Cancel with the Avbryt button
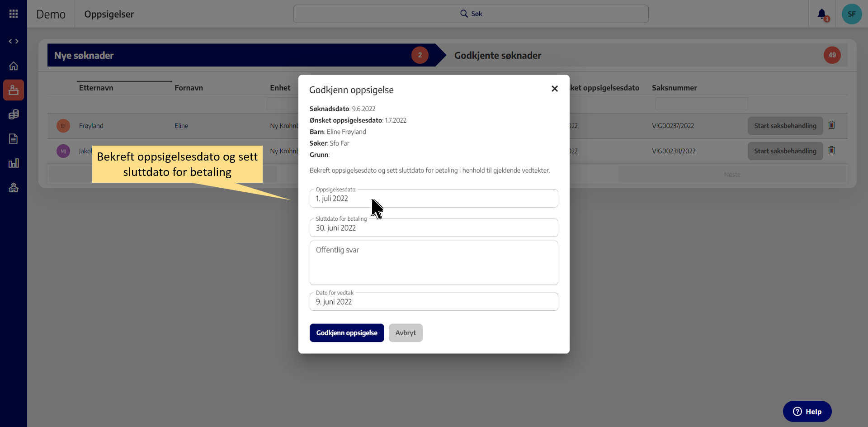 click(405, 333)
